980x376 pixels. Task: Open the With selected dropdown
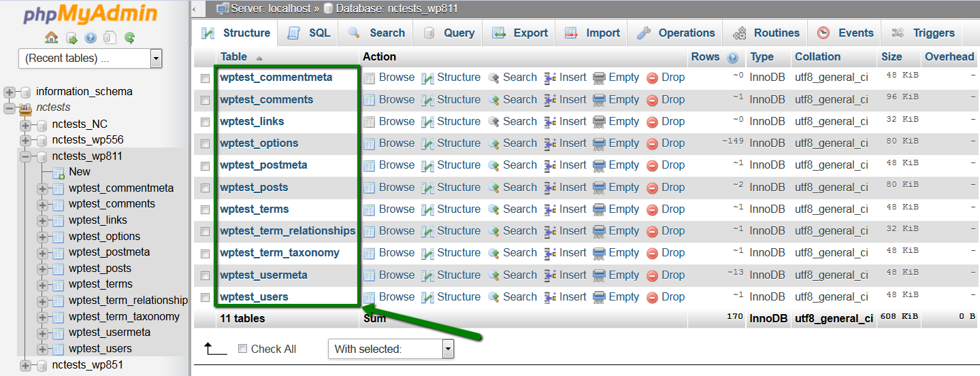391,349
